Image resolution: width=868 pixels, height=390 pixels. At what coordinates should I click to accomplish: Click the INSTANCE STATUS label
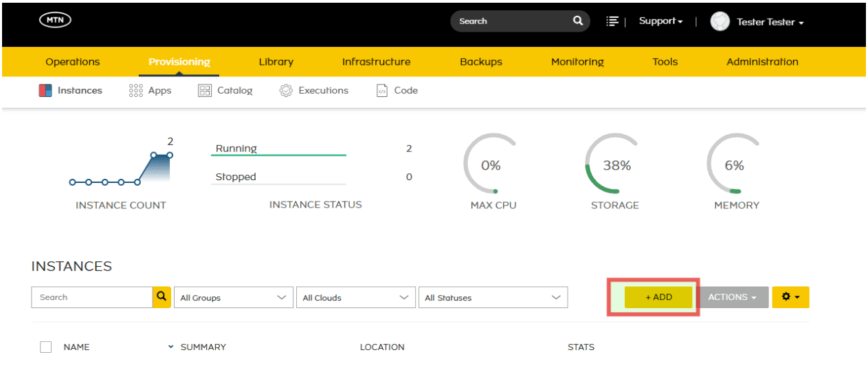315,204
